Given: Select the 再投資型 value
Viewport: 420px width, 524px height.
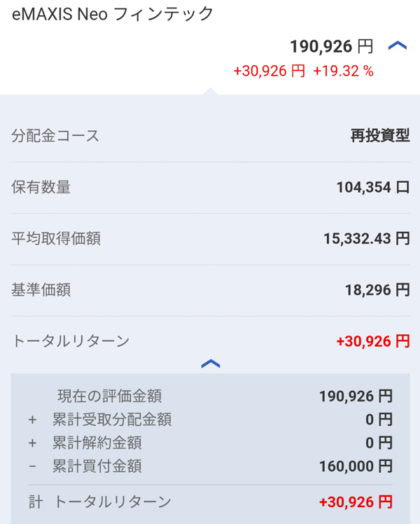Looking at the screenshot, I should (x=380, y=136).
